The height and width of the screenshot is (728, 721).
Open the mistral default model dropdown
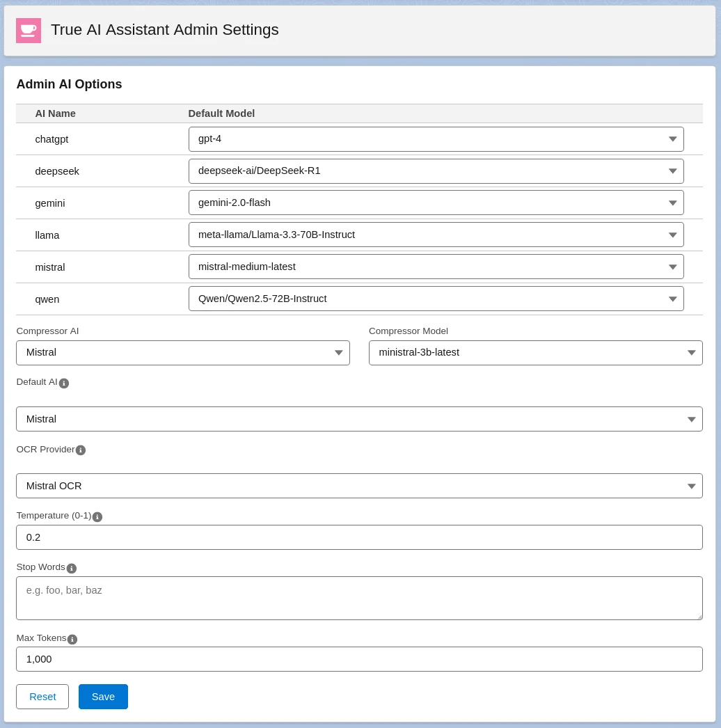pos(436,267)
